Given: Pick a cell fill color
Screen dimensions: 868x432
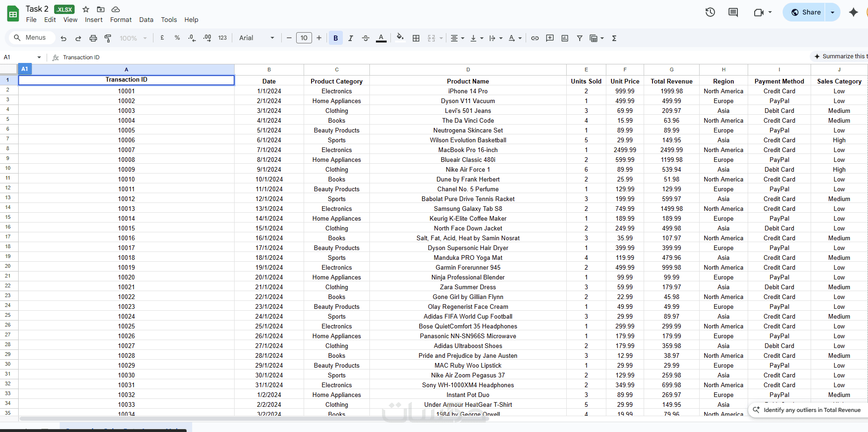Looking at the screenshot, I should pos(400,37).
